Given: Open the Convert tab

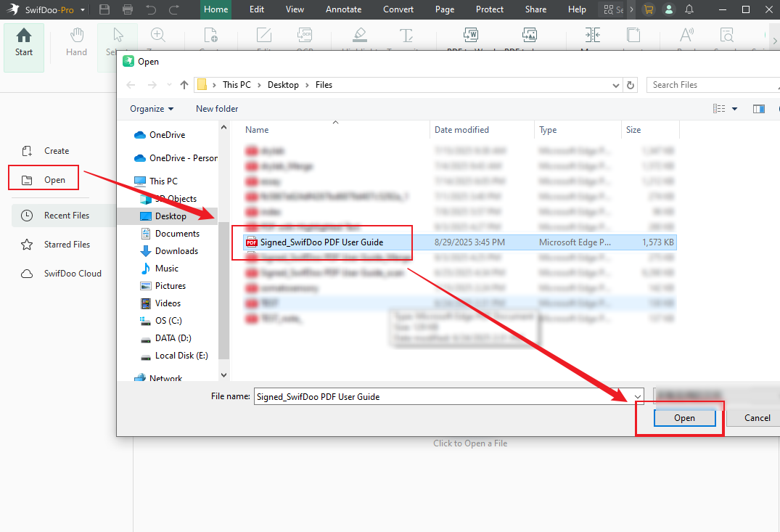Looking at the screenshot, I should coord(399,9).
